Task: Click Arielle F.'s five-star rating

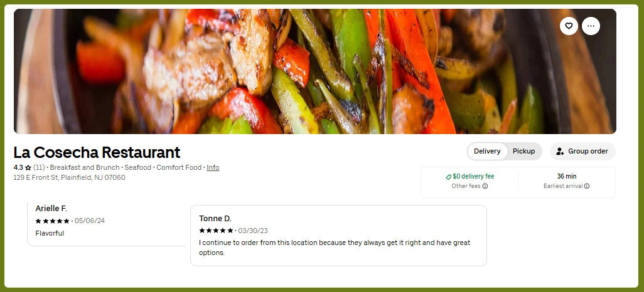Action: pos(52,221)
